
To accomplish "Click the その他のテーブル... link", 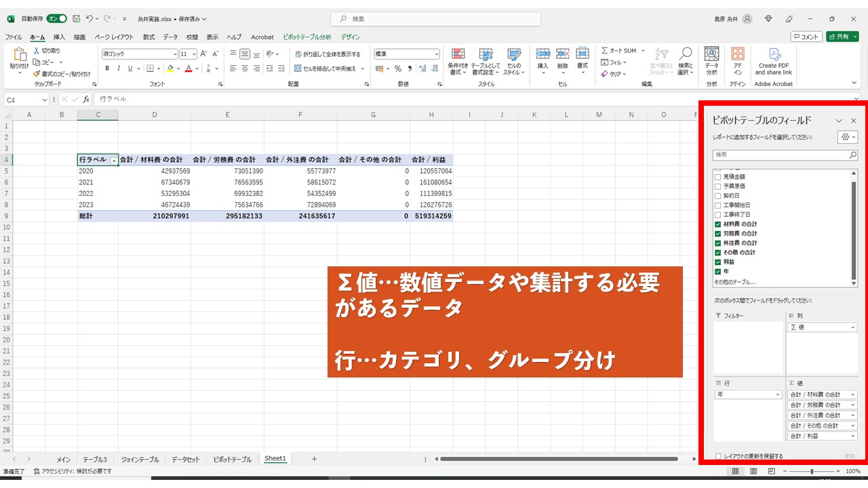I will pos(734,281).
